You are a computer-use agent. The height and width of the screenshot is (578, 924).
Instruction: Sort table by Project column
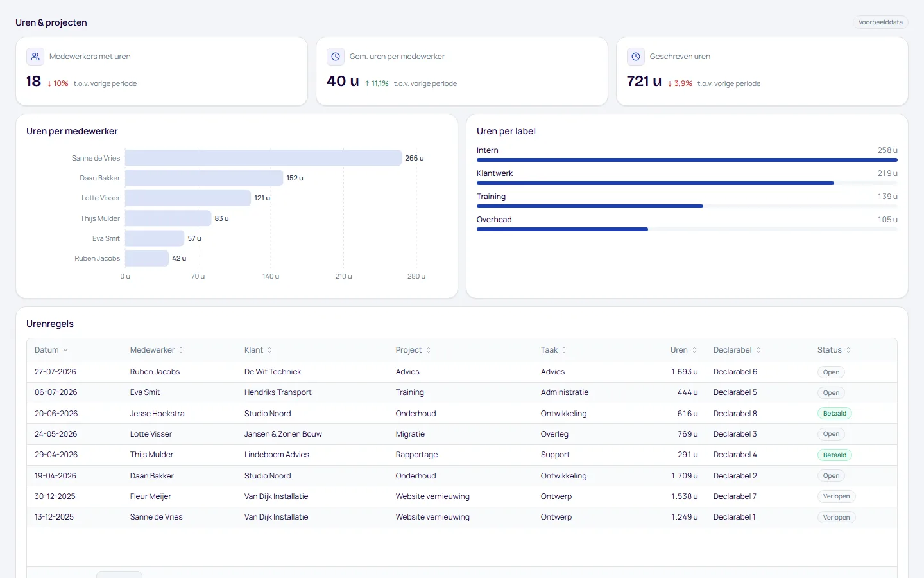click(x=413, y=350)
